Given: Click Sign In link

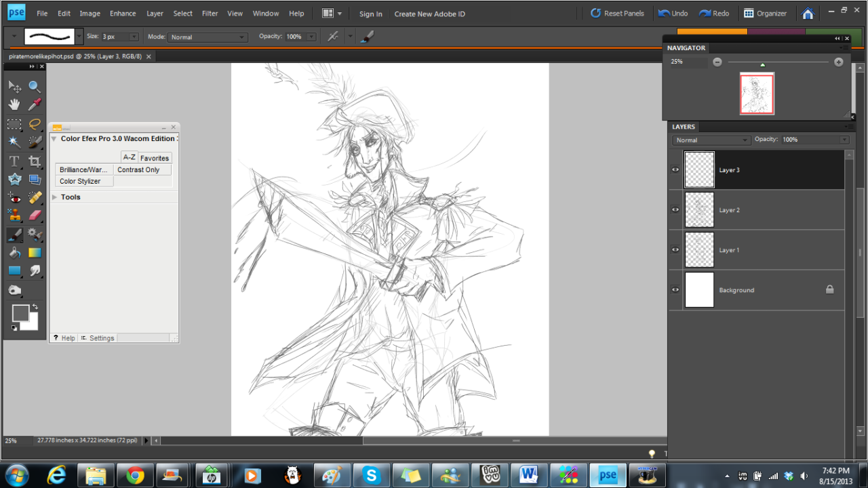Looking at the screenshot, I should tap(371, 14).
